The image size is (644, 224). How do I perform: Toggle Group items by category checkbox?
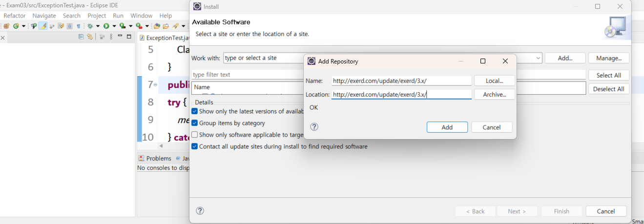click(x=195, y=123)
